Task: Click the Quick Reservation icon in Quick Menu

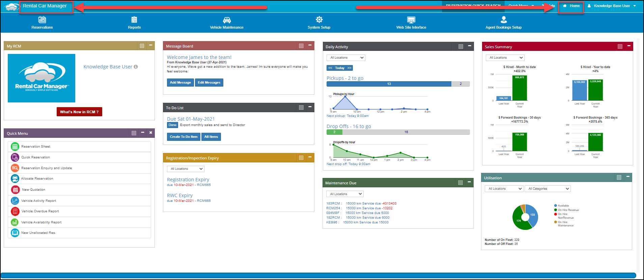Action: 15,157
